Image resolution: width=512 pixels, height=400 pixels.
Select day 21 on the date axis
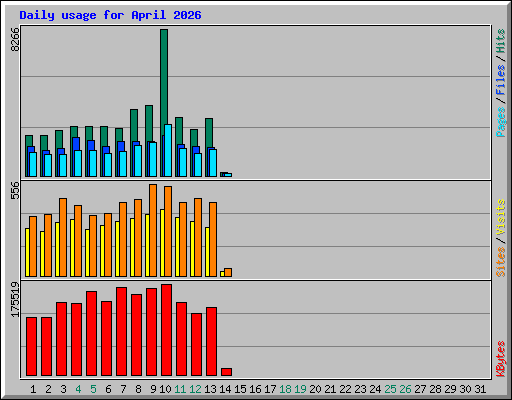(x=330, y=389)
